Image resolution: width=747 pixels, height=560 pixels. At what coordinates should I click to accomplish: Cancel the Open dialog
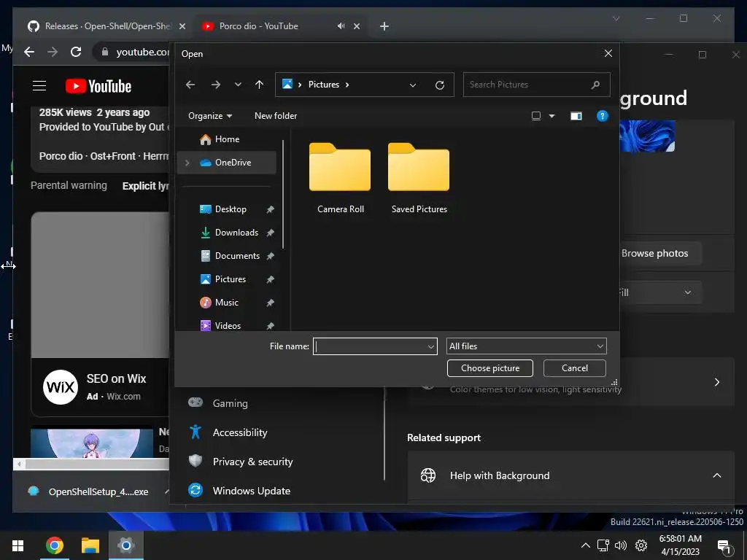(x=575, y=368)
